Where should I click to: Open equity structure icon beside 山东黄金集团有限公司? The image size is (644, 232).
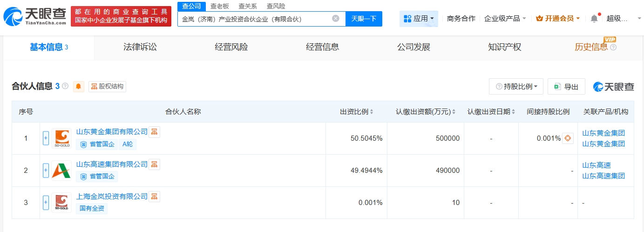pyautogui.click(x=154, y=132)
